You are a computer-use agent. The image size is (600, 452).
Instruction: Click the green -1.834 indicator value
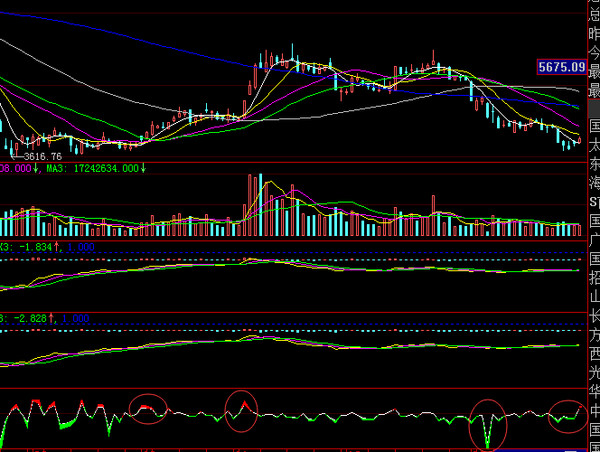[x=35, y=247]
